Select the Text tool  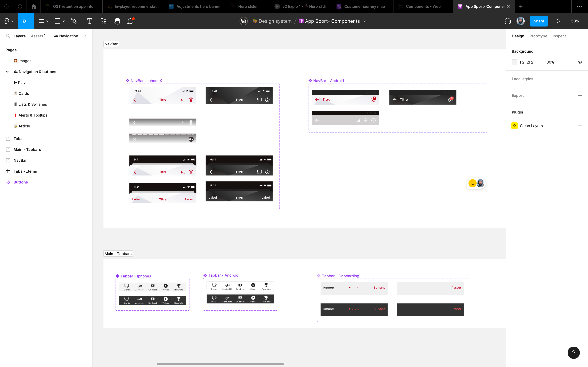tap(89, 21)
